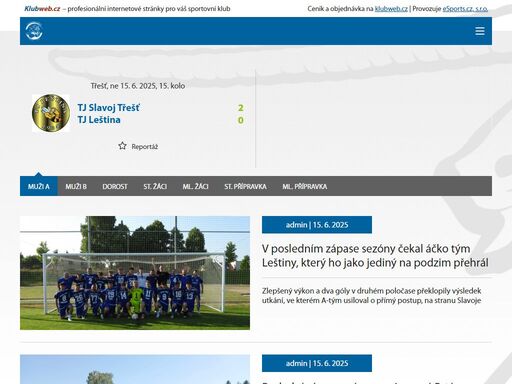Click the star icon beside Reportáž

(x=122, y=146)
